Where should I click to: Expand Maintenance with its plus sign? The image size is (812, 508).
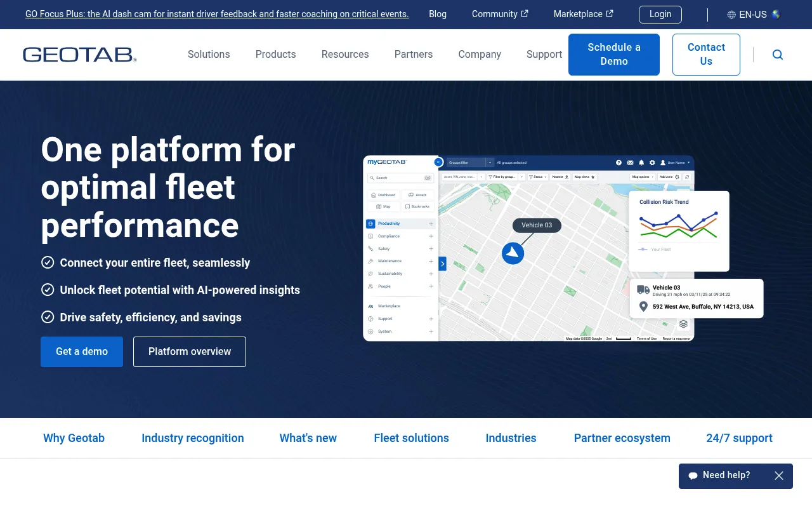click(431, 261)
